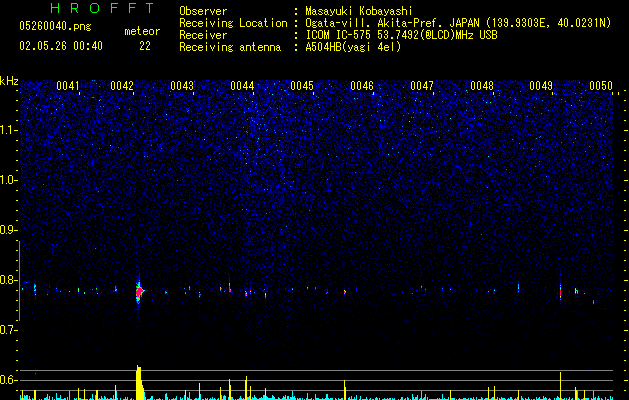Click the 0045 time marker
This screenshot has height=400, width=629.
[302, 86]
